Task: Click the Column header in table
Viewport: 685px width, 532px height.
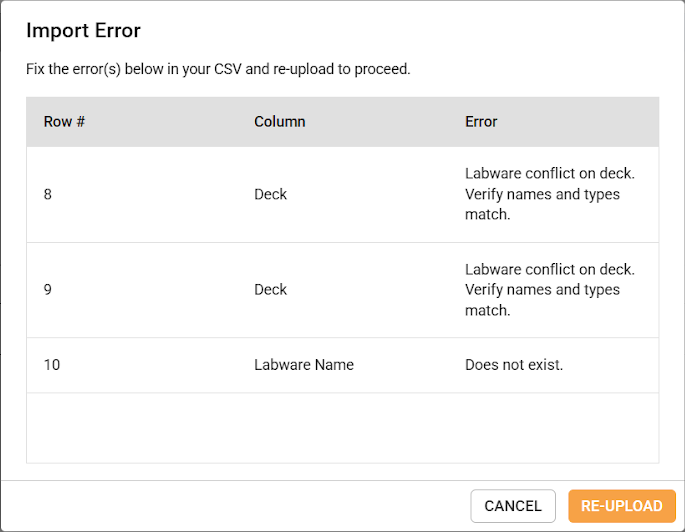Action: [279, 122]
